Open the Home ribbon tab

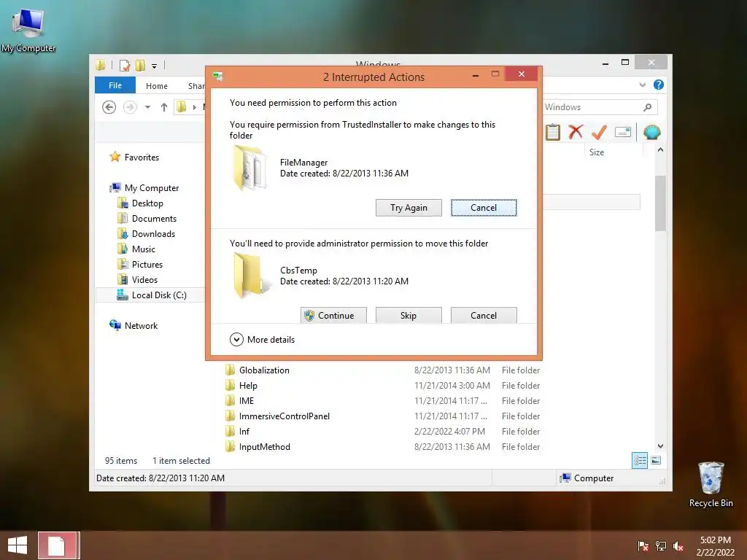[x=157, y=86]
